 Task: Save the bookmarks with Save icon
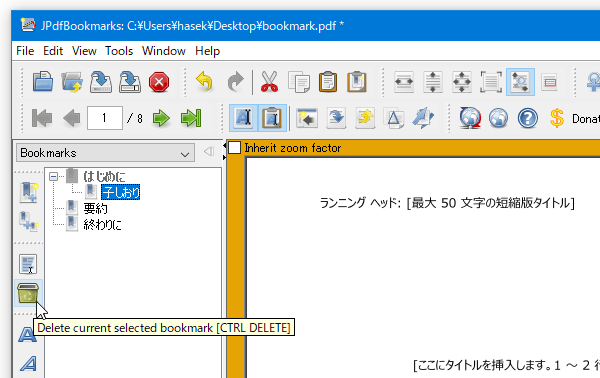point(101,81)
